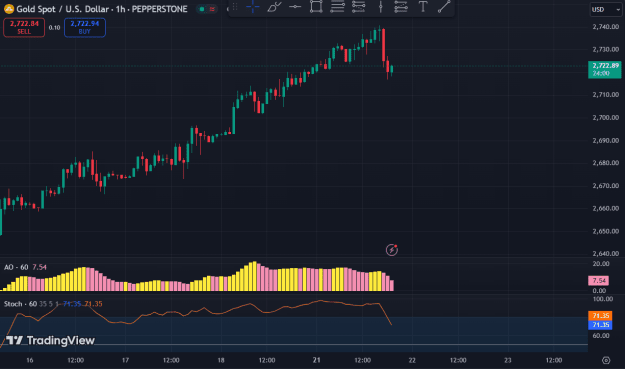Viewport: 625px width, 369px height.
Task: Click the large red candle at the top
Action: point(383,45)
